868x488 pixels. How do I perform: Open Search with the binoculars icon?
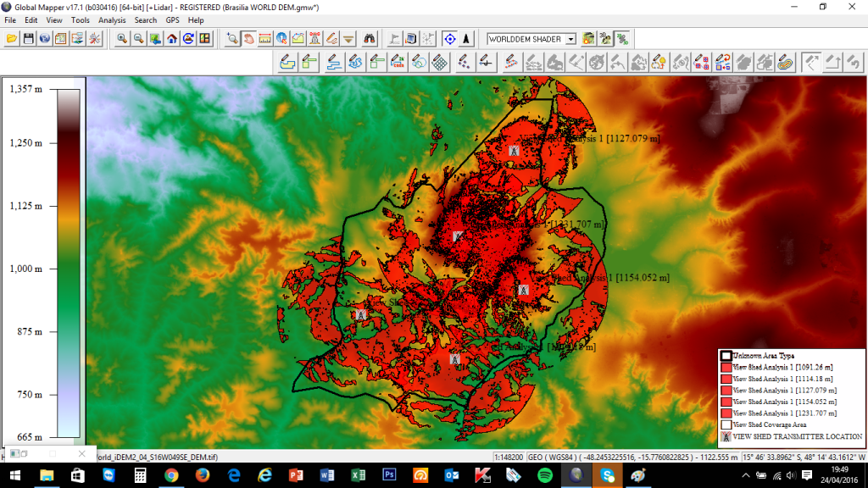[370, 39]
